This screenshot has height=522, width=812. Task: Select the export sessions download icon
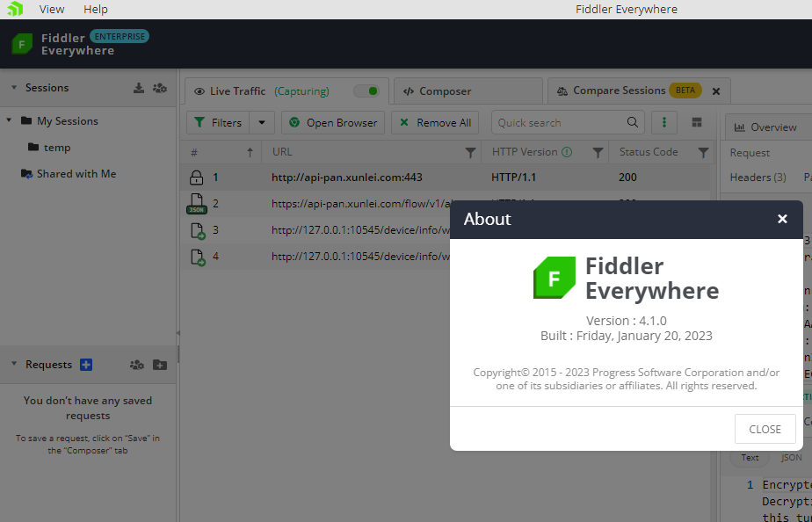(138, 87)
